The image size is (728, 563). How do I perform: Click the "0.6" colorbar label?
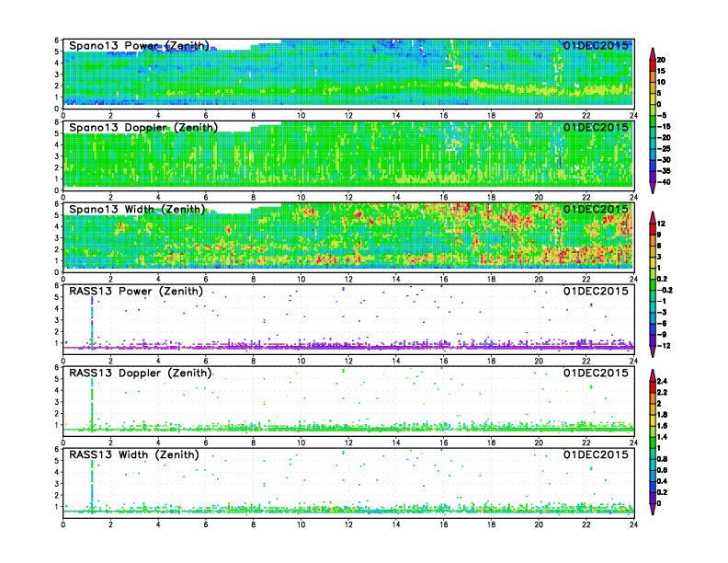(663, 470)
